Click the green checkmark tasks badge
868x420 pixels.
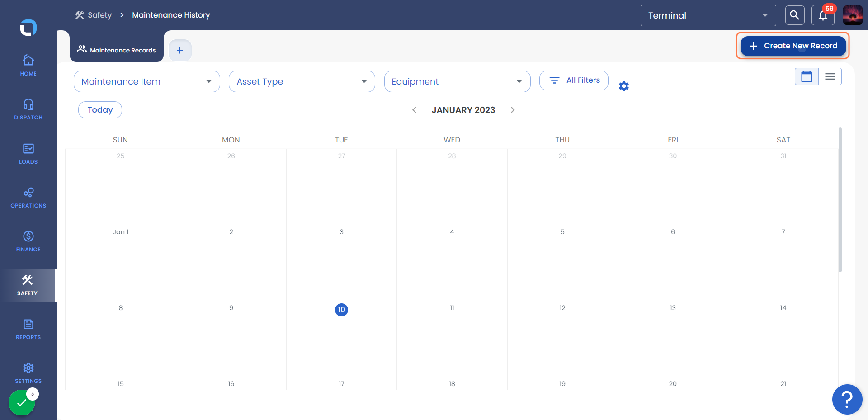coord(22,402)
